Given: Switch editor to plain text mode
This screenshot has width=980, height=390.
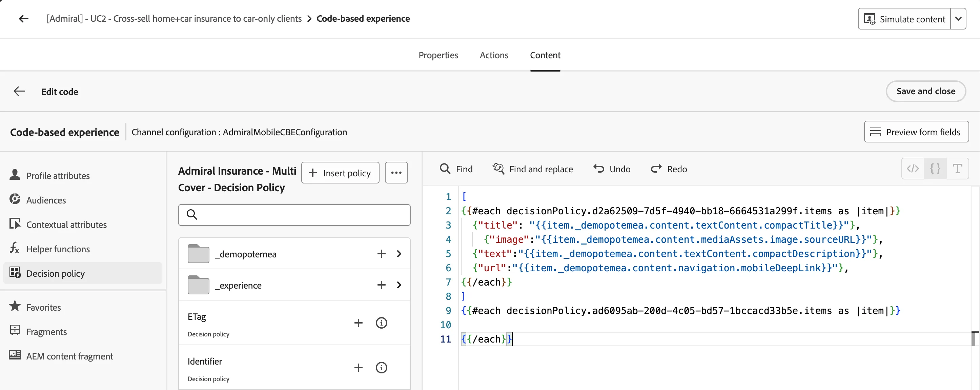Looking at the screenshot, I should click(x=958, y=168).
